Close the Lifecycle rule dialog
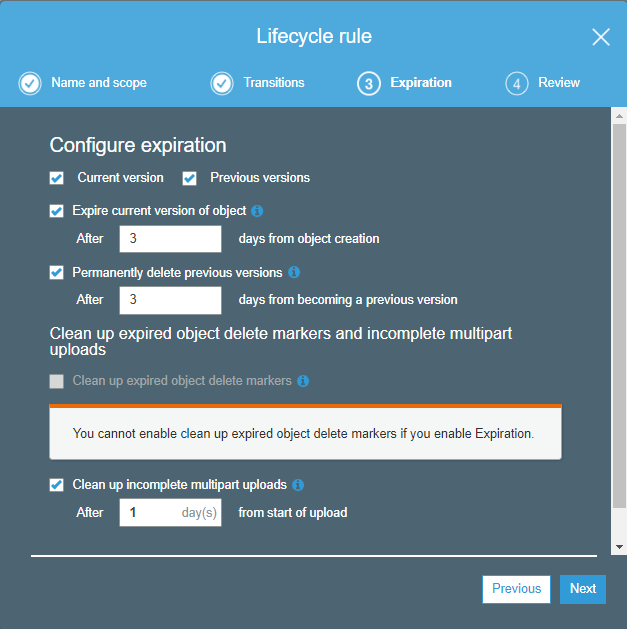The image size is (627, 629). [601, 37]
